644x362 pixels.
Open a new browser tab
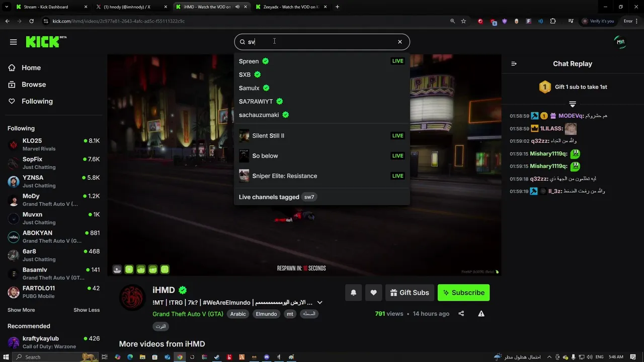click(337, 7)
